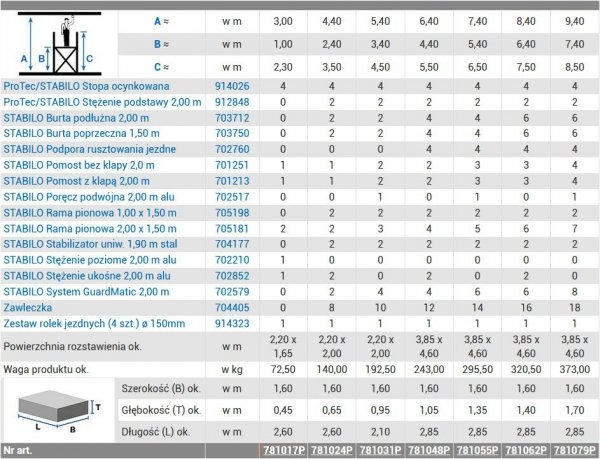Open article number 781079P link
600x459 pixels.
click(575, 451)
